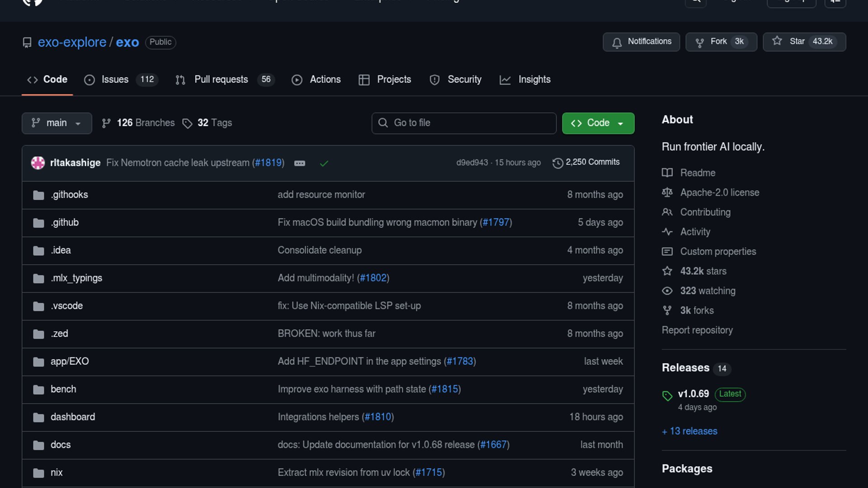Image resolution: width=868 pixels, height=488 pixels.
Task: Click the .github folder icon
Action: pyautogui.click(x=38, y=223)
